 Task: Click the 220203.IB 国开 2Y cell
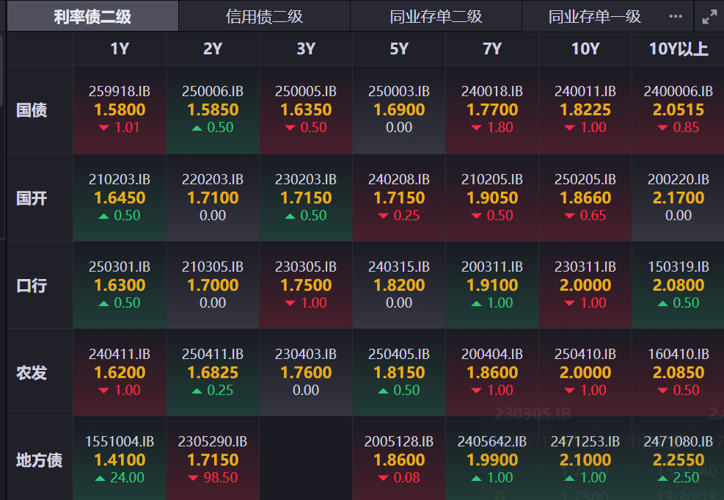213,197
